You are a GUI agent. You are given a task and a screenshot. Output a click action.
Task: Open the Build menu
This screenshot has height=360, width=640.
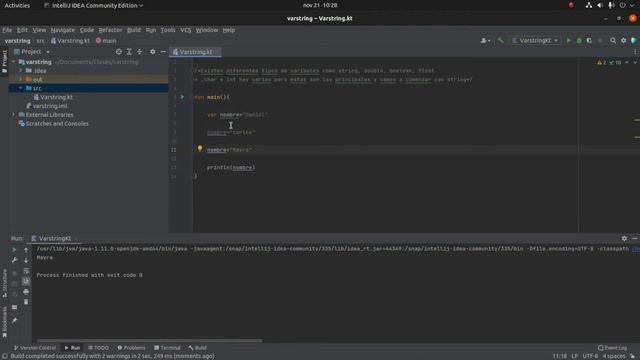point(134,30)
